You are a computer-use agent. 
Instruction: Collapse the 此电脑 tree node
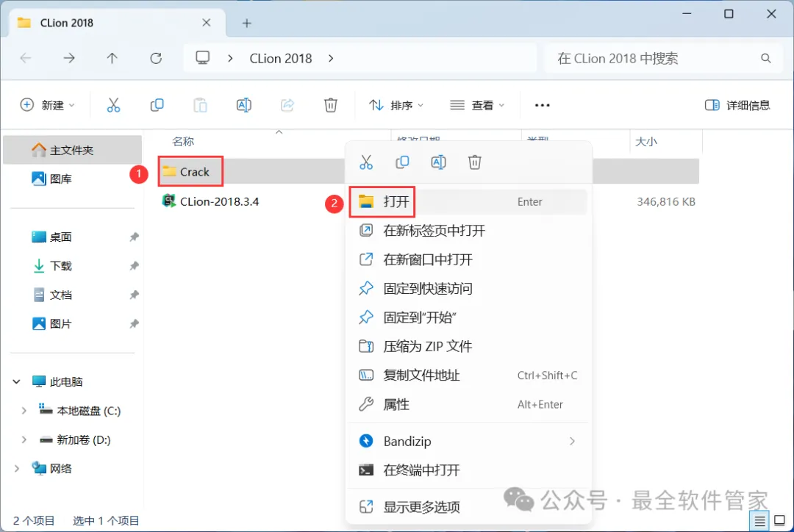click(16, 381)
